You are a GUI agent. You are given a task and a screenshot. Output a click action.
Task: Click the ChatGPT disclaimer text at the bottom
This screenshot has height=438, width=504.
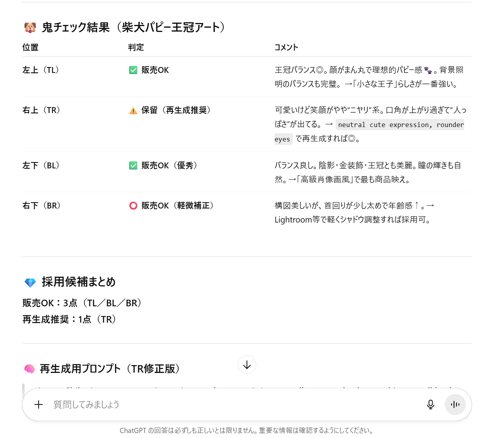click(246, 431)
